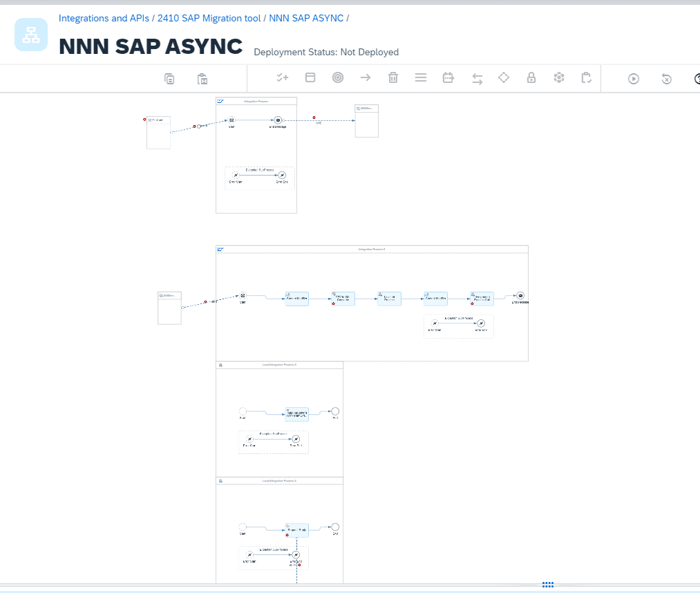Select Error Start event in Local Integration Process 3
700x593 pixels.
tap(249, 440)
